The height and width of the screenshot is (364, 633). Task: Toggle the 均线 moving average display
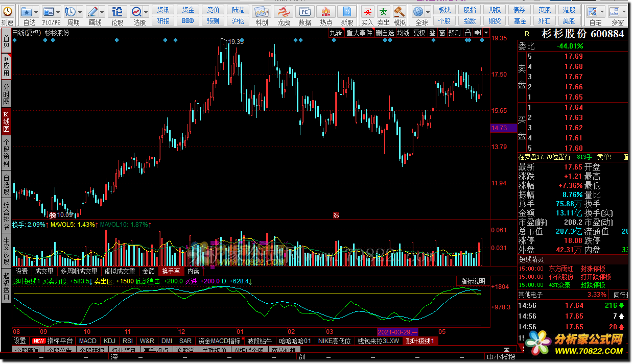[403, 33]
